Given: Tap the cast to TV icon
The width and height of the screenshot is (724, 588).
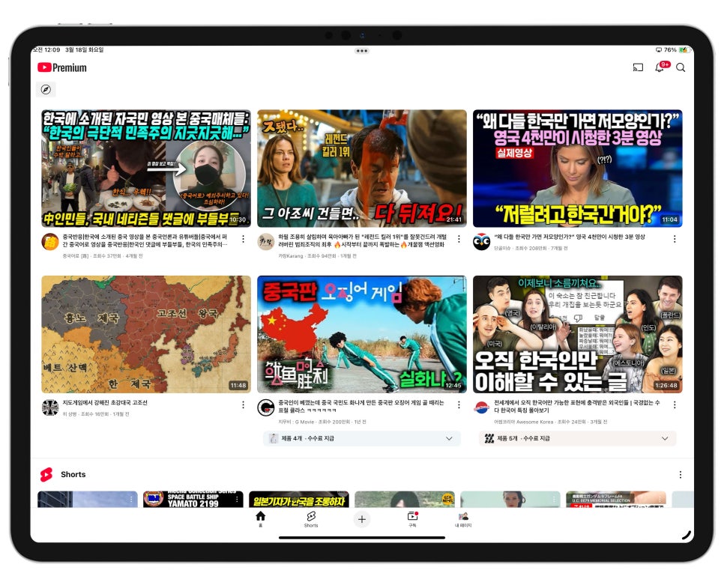Looking at the screenshot, I should click(638, 68).
